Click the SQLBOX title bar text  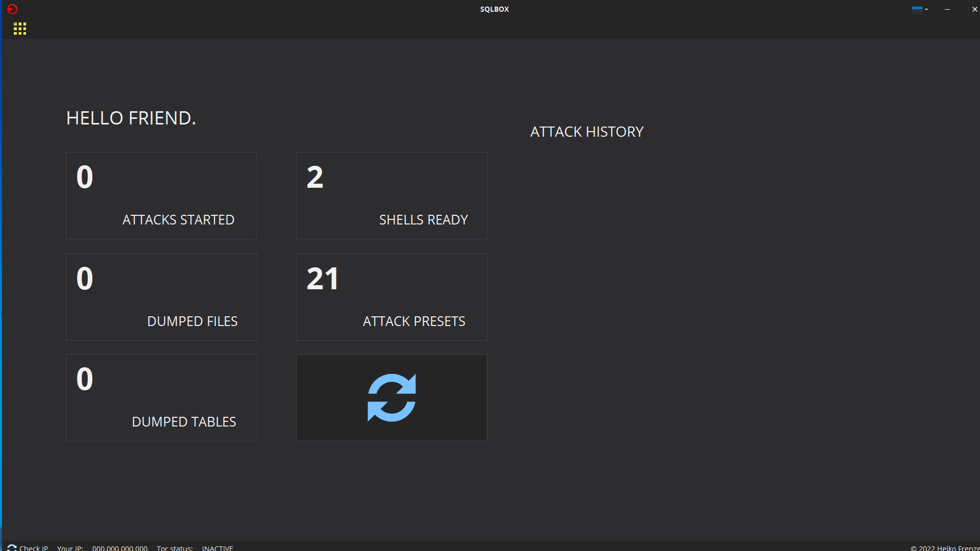494,9
